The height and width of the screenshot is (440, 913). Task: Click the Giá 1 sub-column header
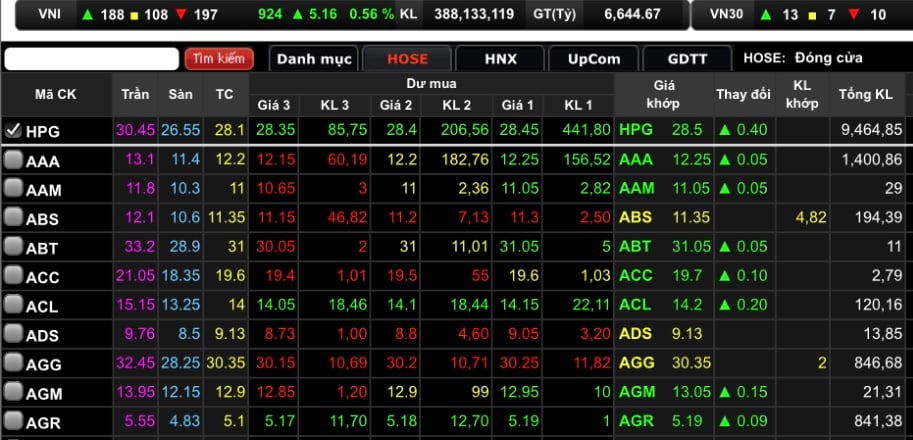tap(518, 105)
